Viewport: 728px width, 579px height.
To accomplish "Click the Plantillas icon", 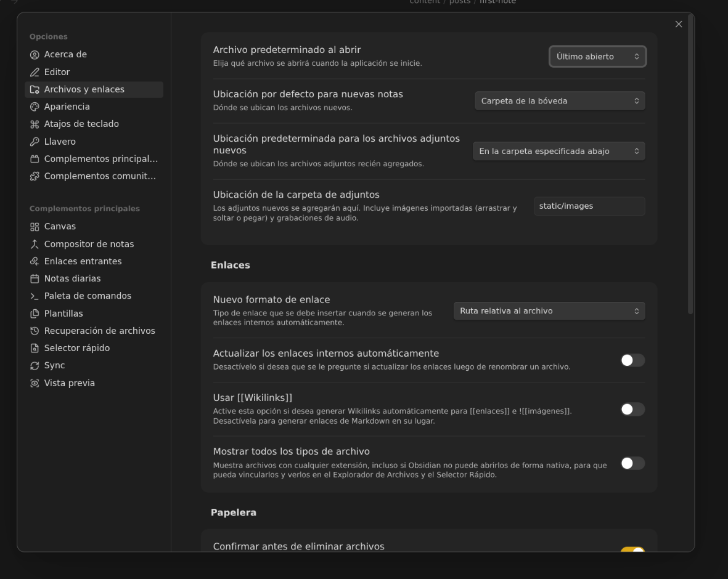I will pyautogui.click(x=35, y=314).
